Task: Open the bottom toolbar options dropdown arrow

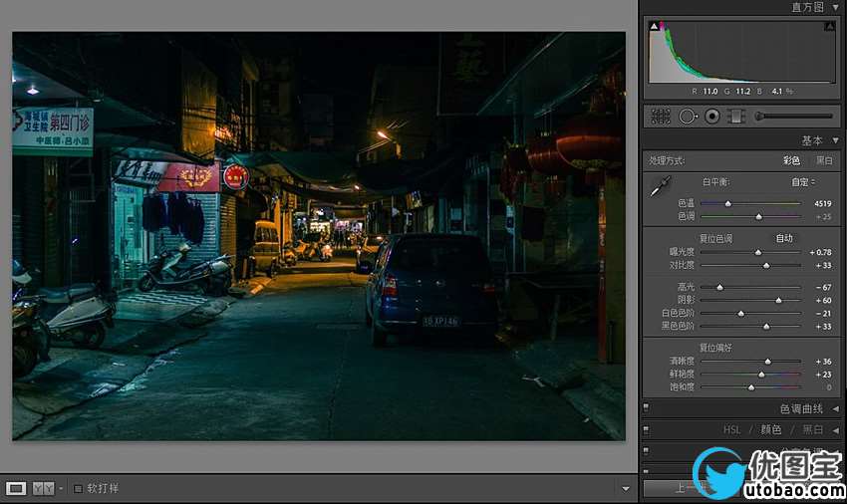Action: tap(626, 488)
